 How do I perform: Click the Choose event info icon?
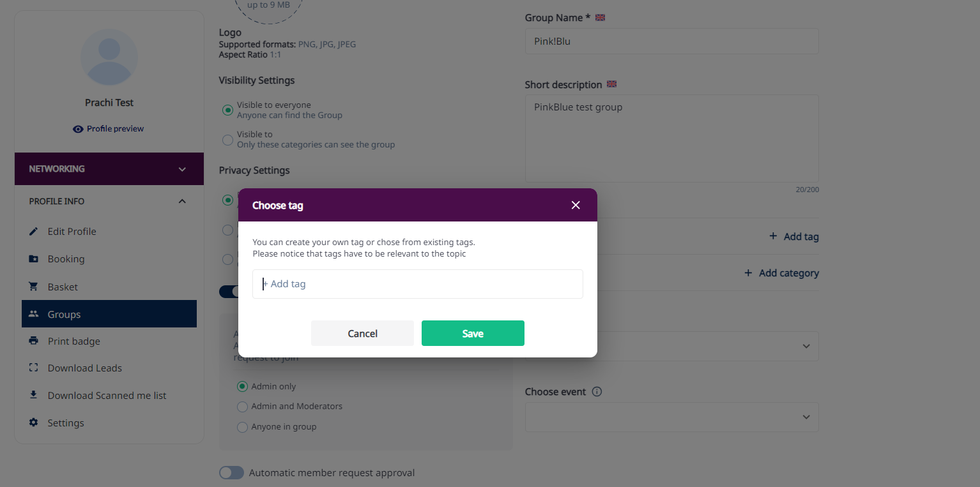pos(597,392)
